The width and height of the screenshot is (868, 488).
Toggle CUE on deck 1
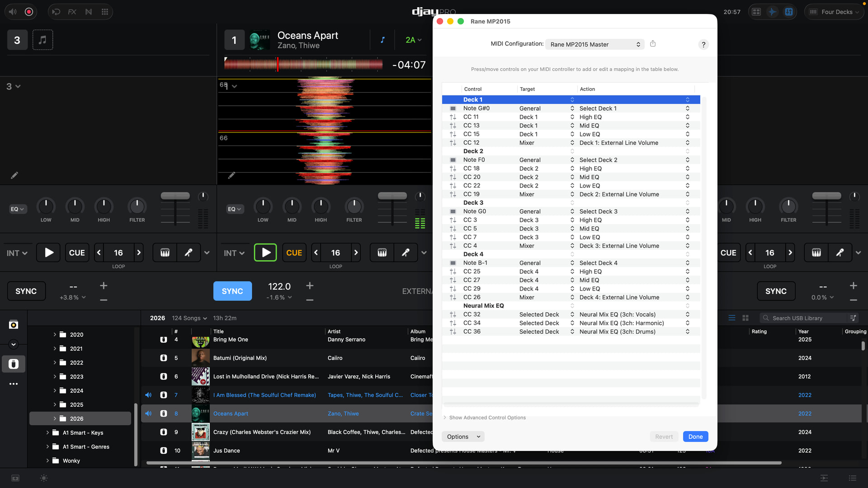pyautogui.click(x=294, y=253)
